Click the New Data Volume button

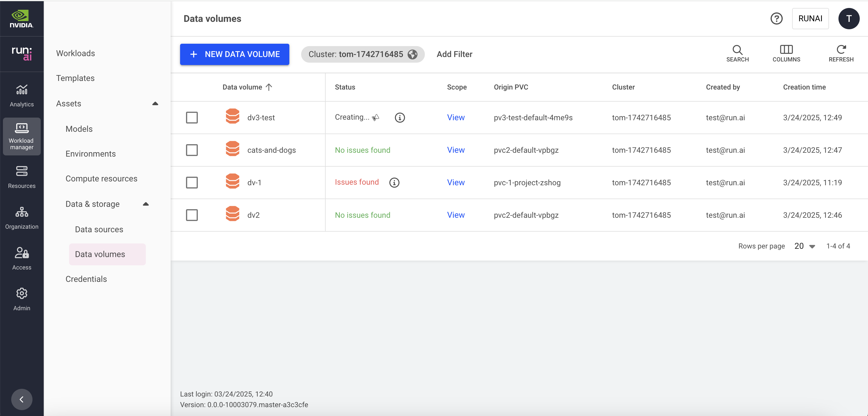click(x=234, y=54)
